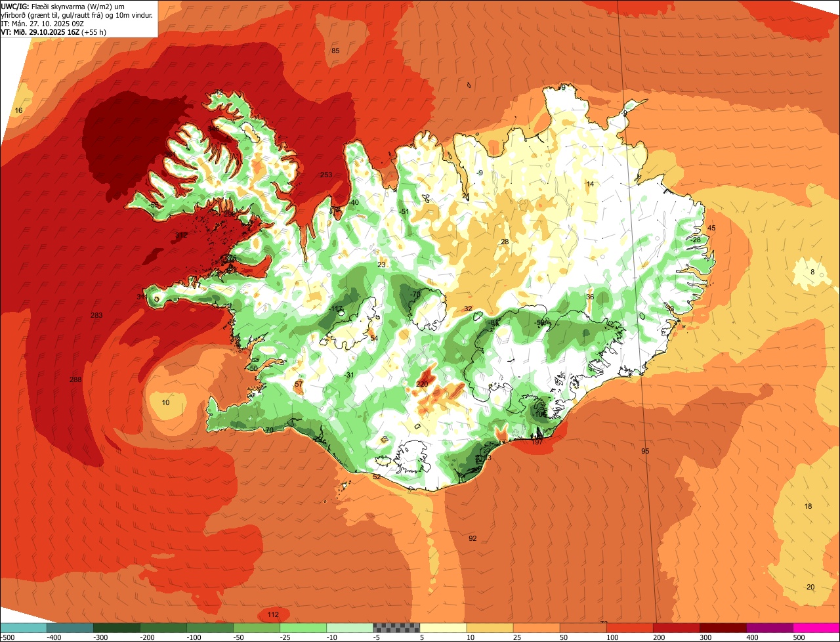Click the '-500' legend scale label
This screenshot has height=642, width=840.
[x=8, y=637]
